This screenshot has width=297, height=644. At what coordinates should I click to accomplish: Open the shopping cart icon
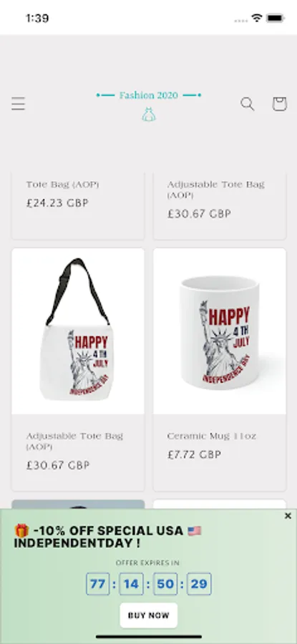click(279, 104)
